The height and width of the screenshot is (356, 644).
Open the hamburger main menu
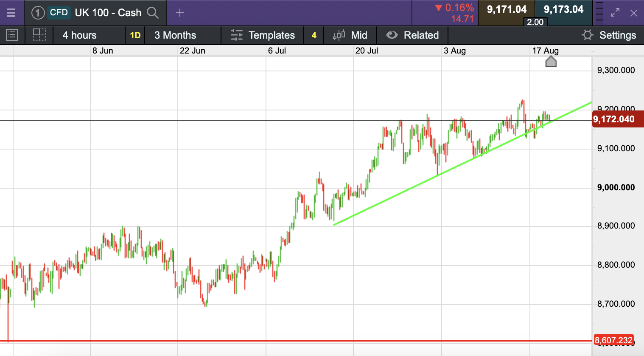pos(11,13)
